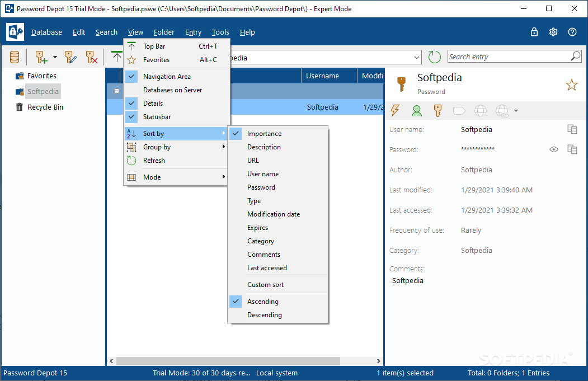Click the top bar upward arrow toolbar icon
Screen dimensions: 588x381
[116, 57]
